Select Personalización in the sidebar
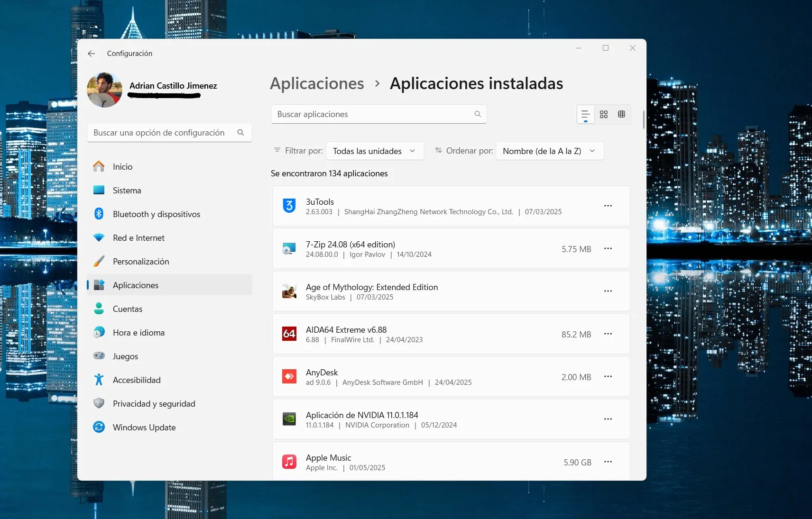 coord(169,262)
